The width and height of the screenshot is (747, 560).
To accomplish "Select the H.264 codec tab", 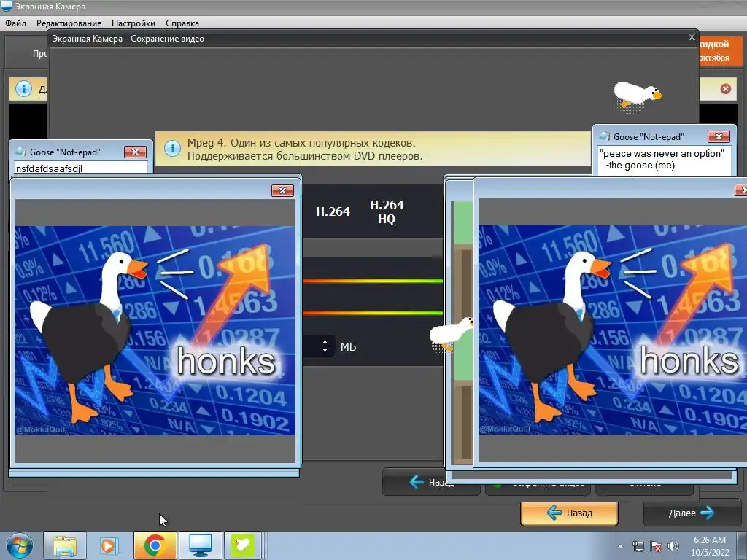I will point(333,211).
